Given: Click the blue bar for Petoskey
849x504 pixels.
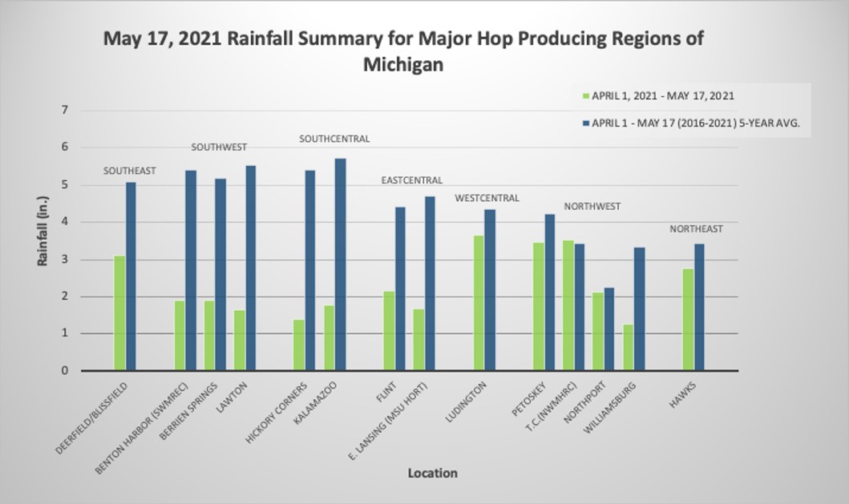Looking at the screenshot, I should [550, 292].
